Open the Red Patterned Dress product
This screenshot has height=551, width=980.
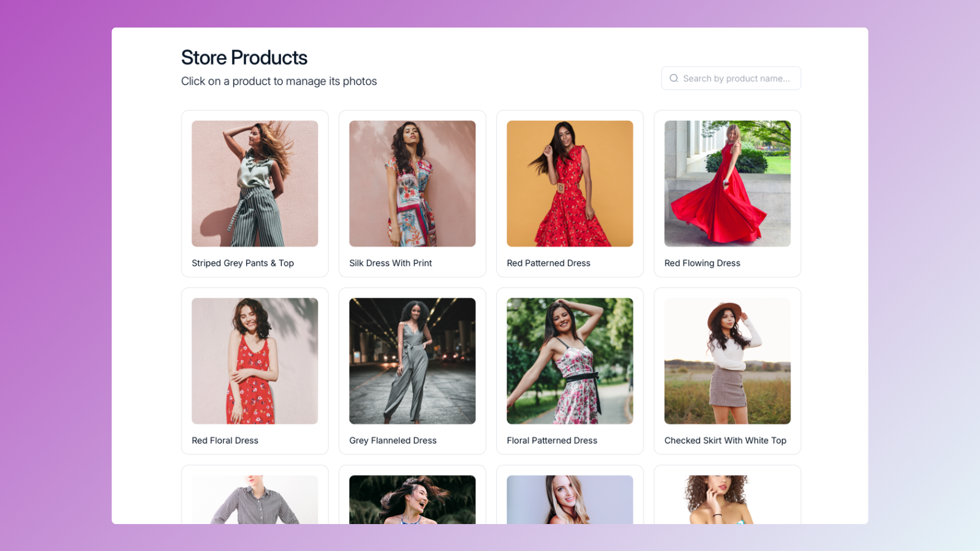[569, 184]
